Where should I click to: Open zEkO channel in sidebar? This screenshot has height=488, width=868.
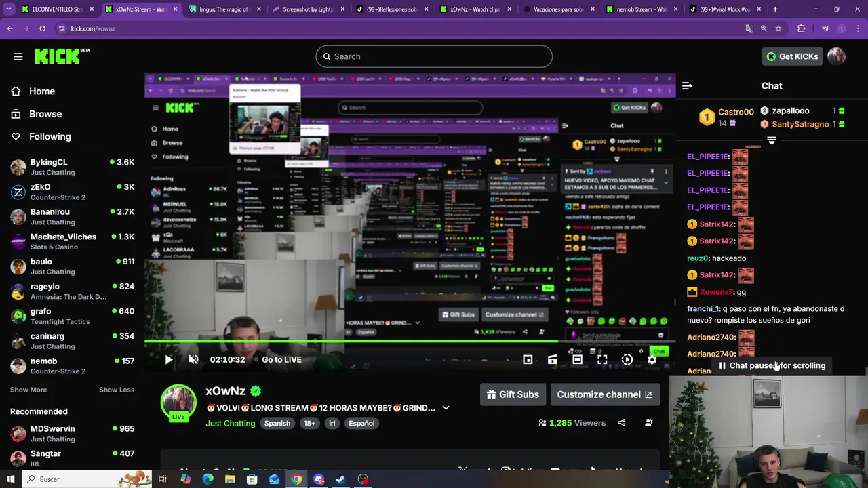point(72,192)
